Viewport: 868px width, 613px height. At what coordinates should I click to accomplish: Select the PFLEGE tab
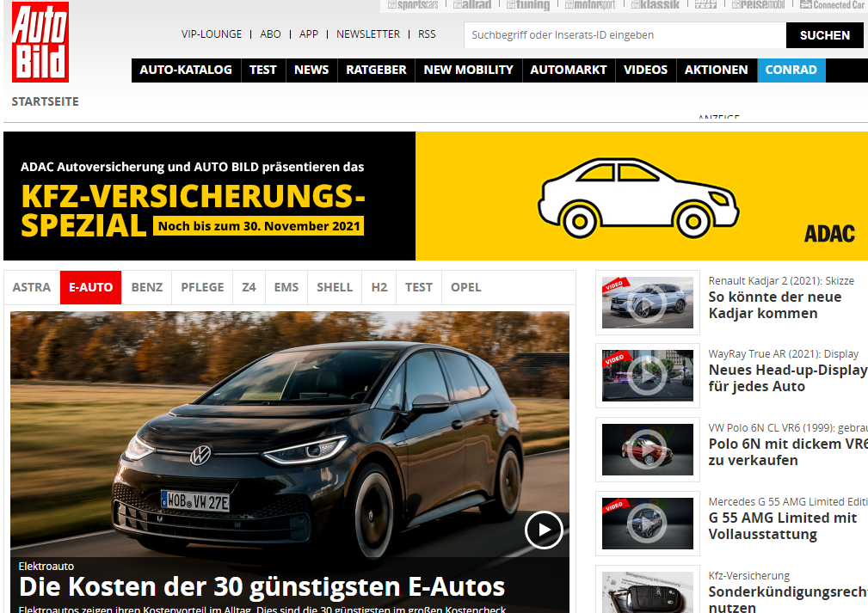point(203,288)
